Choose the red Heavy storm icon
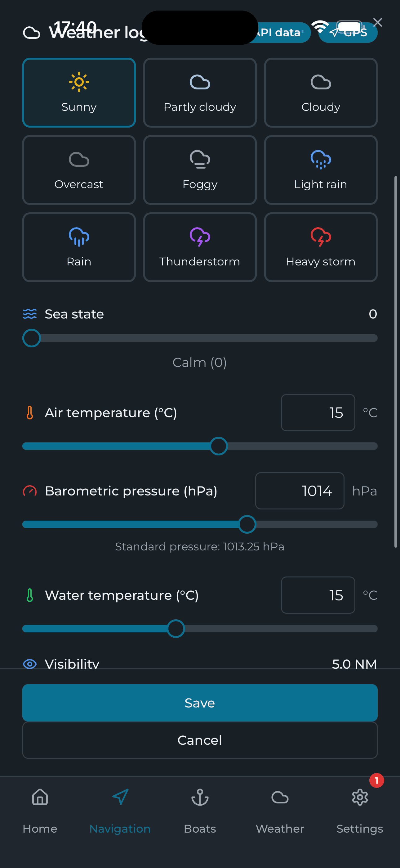 [x=321, y=237]
